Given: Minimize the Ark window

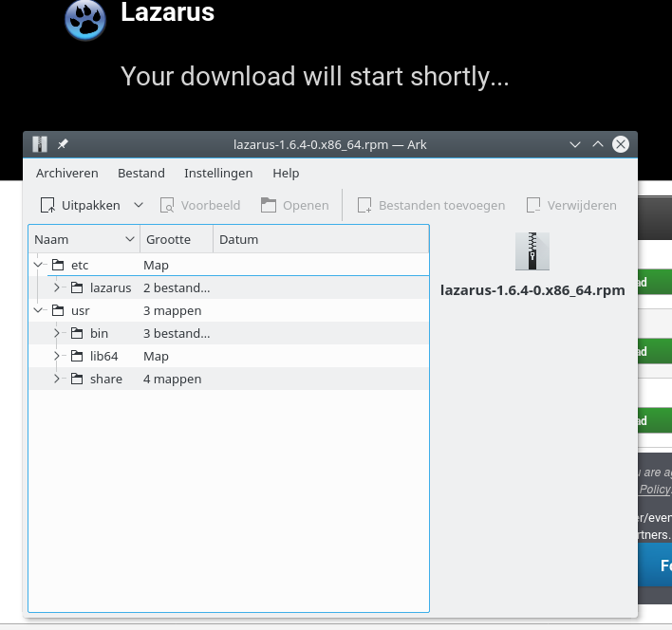Looking at the screenshot, I should (x=575, y=144).
